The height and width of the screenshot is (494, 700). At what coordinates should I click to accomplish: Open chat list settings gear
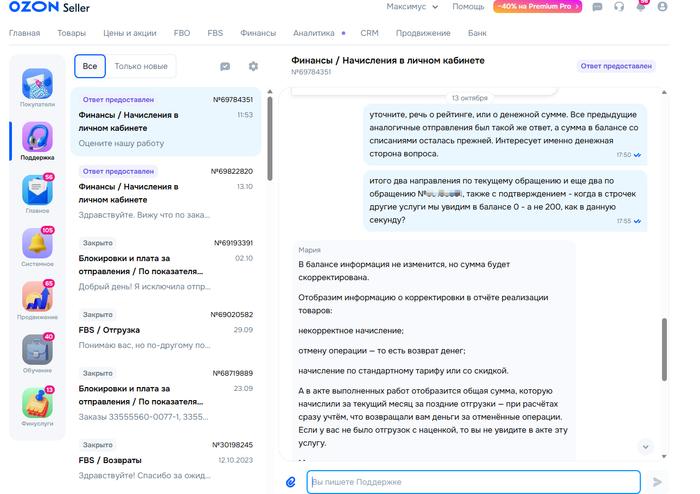click(x=253, y=66)
